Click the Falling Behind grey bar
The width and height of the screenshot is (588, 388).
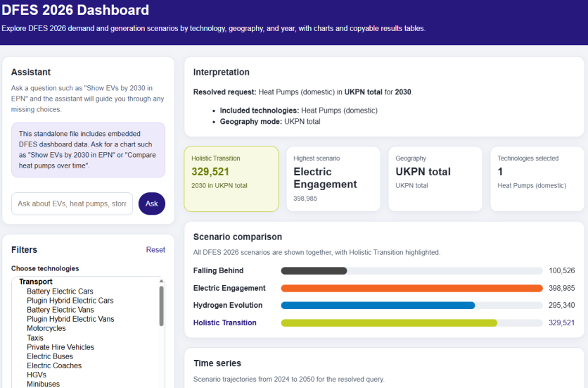click(314, 271)
